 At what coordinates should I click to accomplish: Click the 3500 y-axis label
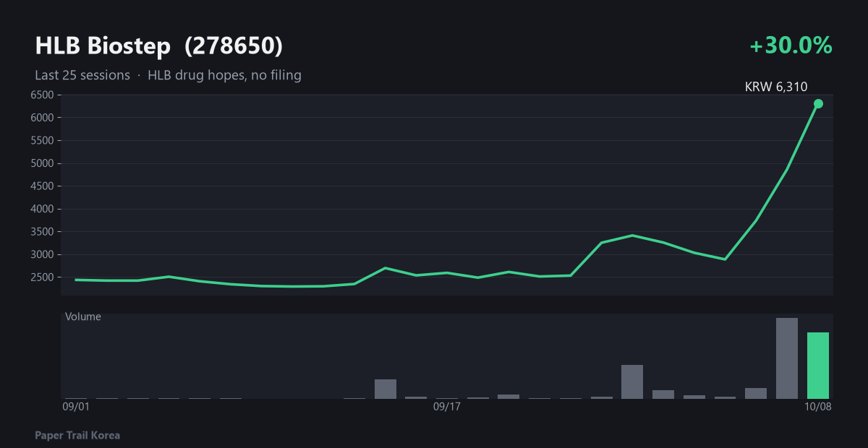click(x=43, y=232)
